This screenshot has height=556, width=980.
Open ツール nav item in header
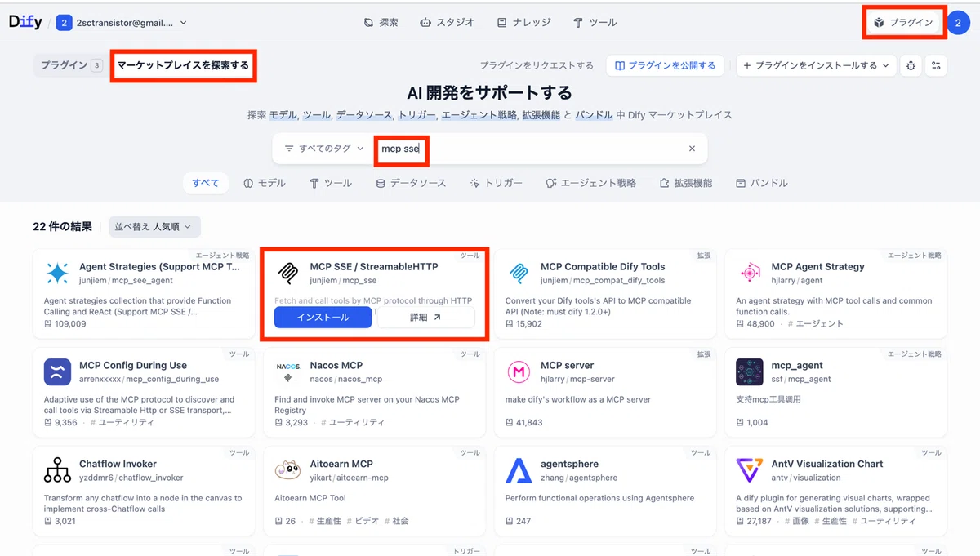[595, 23]
